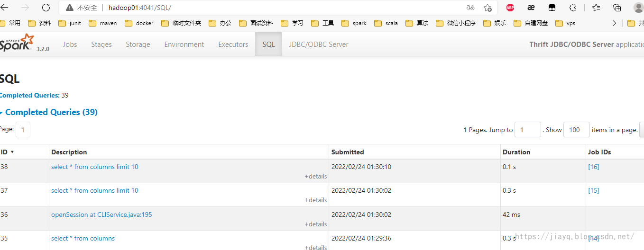Add page to favorites with the star icon
Image resolution: width=644 pixels, height=250 pixels.
pyautogui.click(x=488, y=8)
